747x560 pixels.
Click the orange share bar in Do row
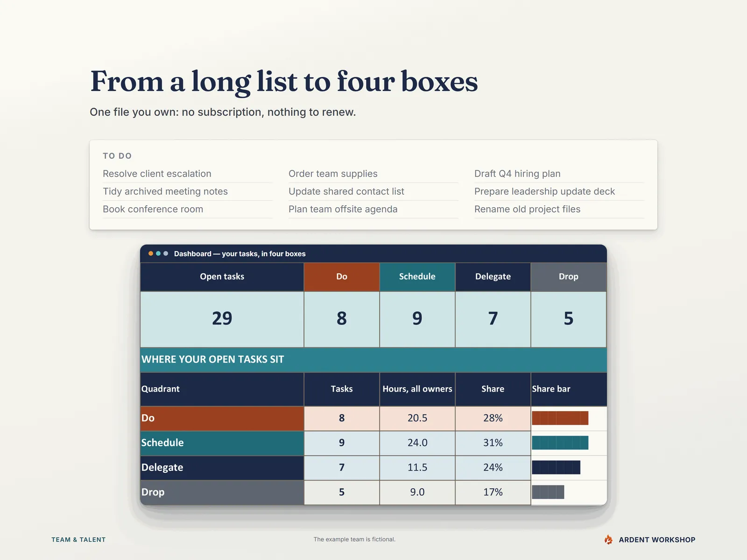(560, 418)
